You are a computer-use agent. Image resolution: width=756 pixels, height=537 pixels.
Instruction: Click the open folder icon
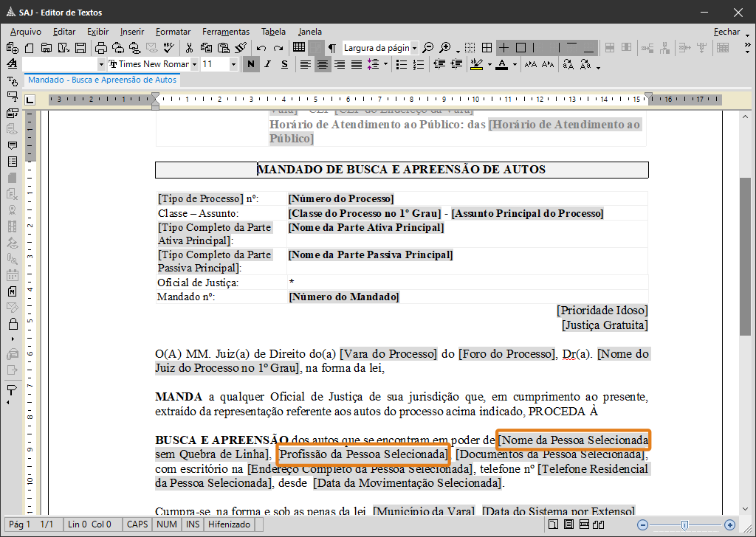47,48
